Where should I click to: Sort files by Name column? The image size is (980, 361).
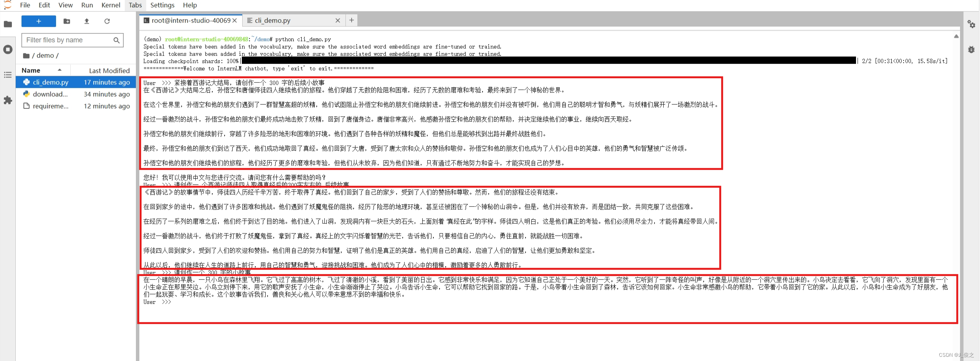31,70
